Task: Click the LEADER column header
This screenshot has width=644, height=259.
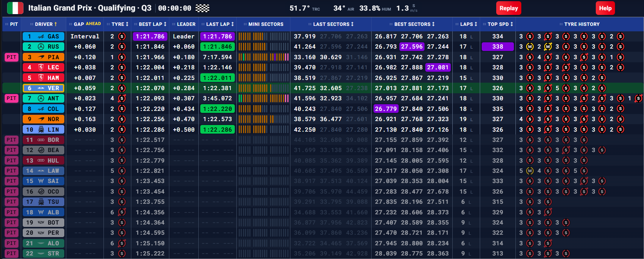Action: (183, 24)
